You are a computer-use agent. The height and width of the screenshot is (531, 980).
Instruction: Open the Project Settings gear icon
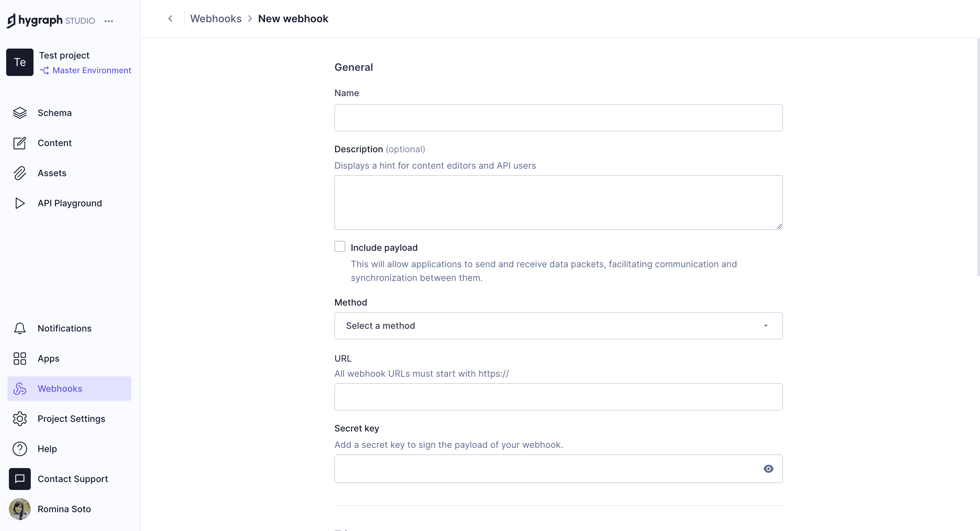[20, 419]
